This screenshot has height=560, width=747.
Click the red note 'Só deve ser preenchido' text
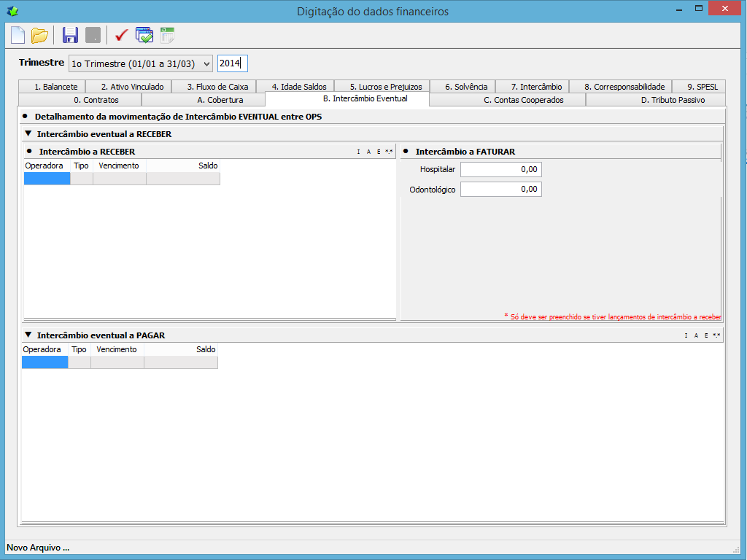pos(613,316)
